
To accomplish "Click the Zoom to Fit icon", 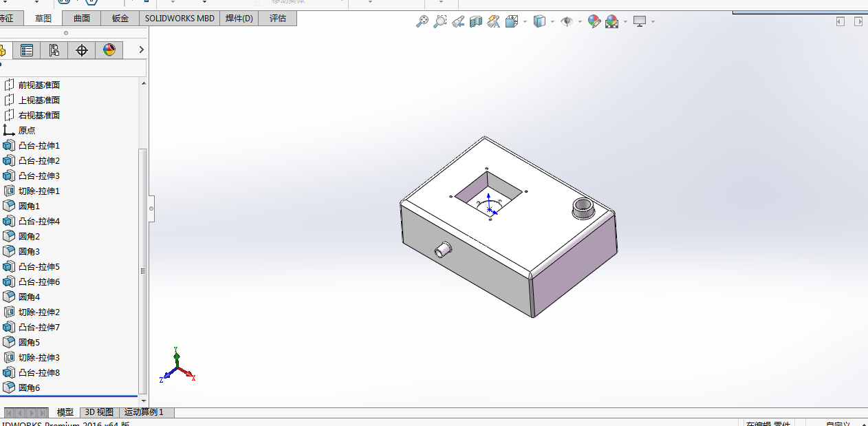I will pos(422,21).
